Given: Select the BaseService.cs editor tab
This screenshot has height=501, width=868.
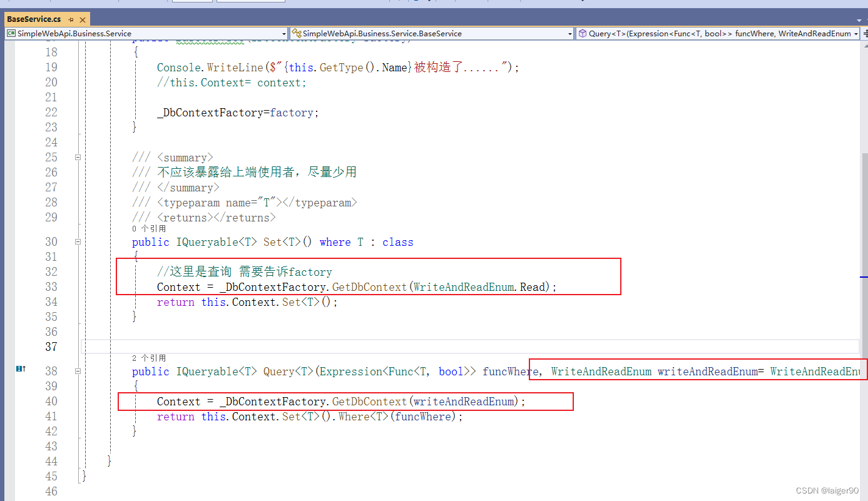Looking at the screenshot, I should click(x=34, y=19).
